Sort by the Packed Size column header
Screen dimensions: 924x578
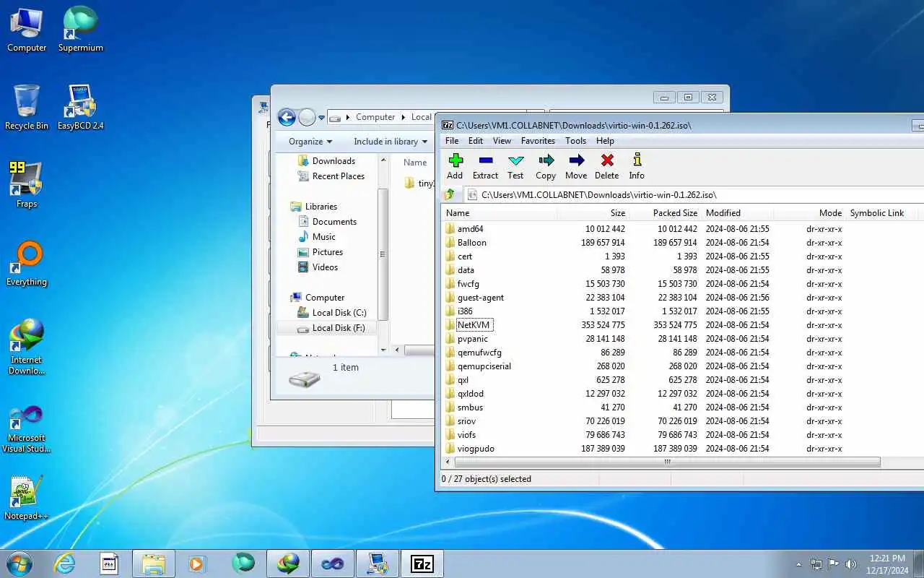[665, 213]
